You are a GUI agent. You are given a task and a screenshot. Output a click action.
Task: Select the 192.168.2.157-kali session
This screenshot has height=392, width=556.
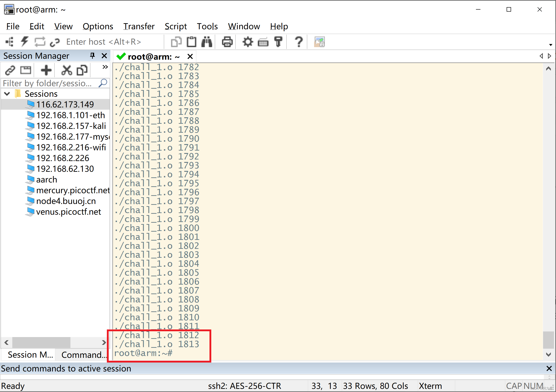coord(71,126)
